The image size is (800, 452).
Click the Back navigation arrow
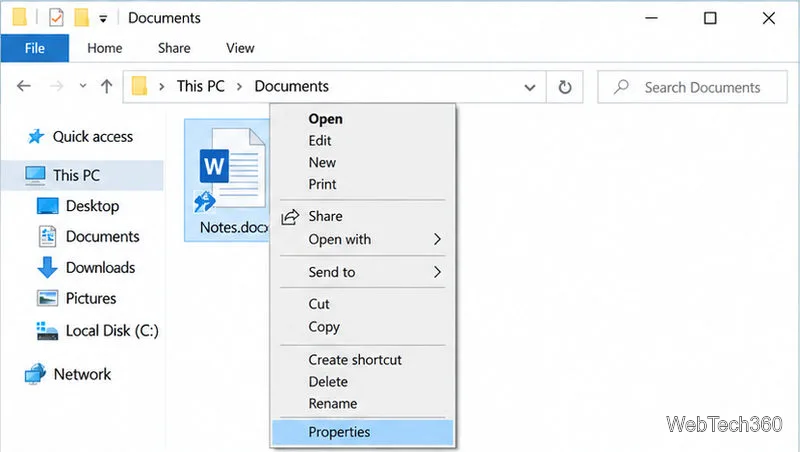point(24,86)
